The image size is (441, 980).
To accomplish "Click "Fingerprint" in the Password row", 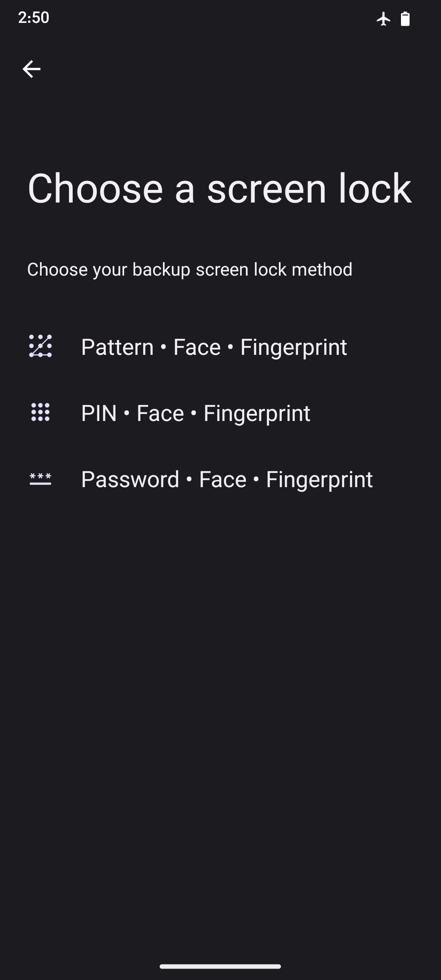I will [x=319, y=479].
